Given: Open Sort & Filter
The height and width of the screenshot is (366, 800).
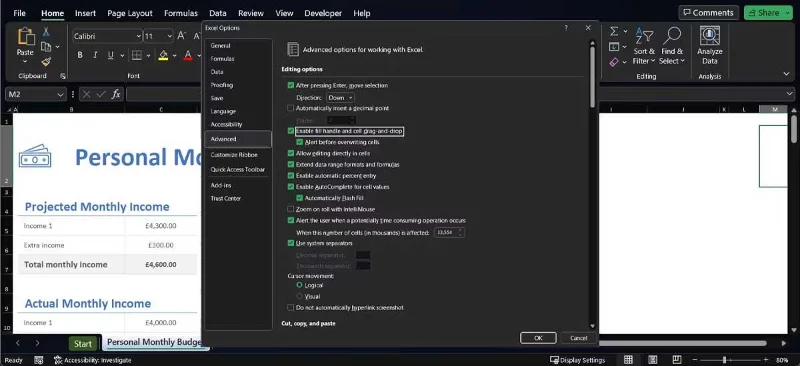Looking at the screenshot, I should (x=644, y=46).
